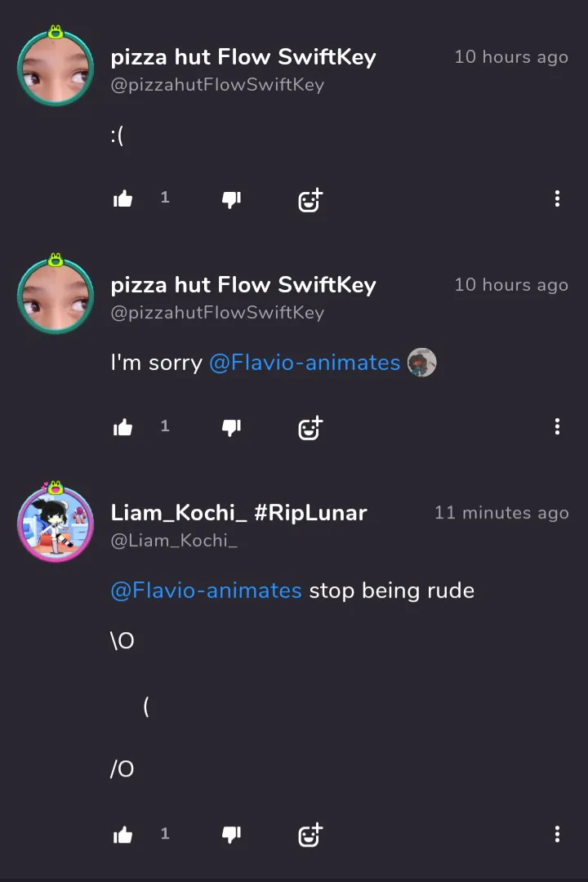
Task: Dislike Liam_Kochi_'s "stop being rude" comment
Action: (231, 835)
